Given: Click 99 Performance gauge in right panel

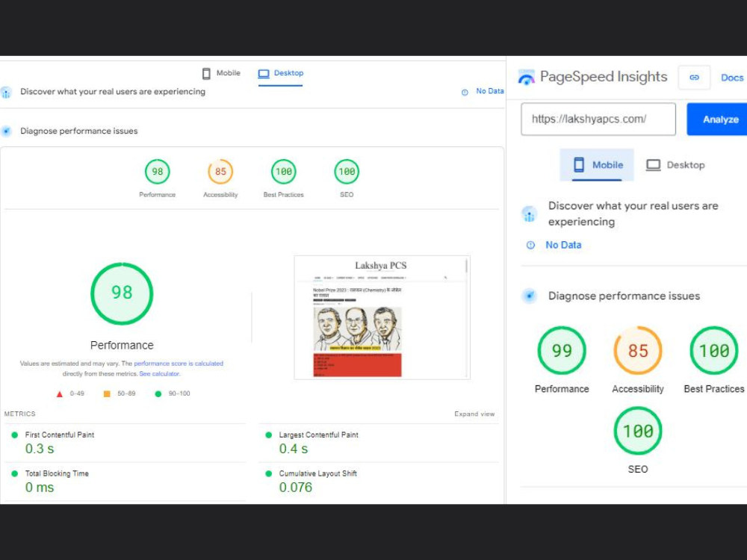Looking at the screenshot, I should (x=562, y=351).
